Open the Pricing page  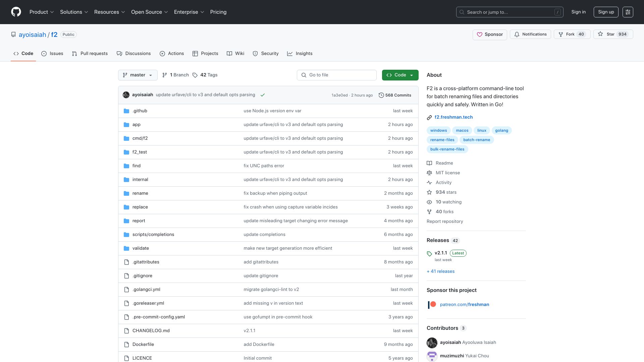218,12
